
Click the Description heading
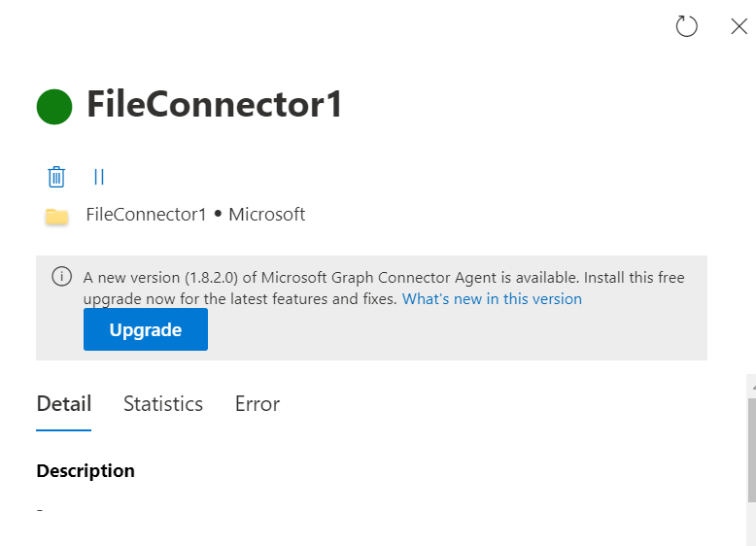[86, 471]
